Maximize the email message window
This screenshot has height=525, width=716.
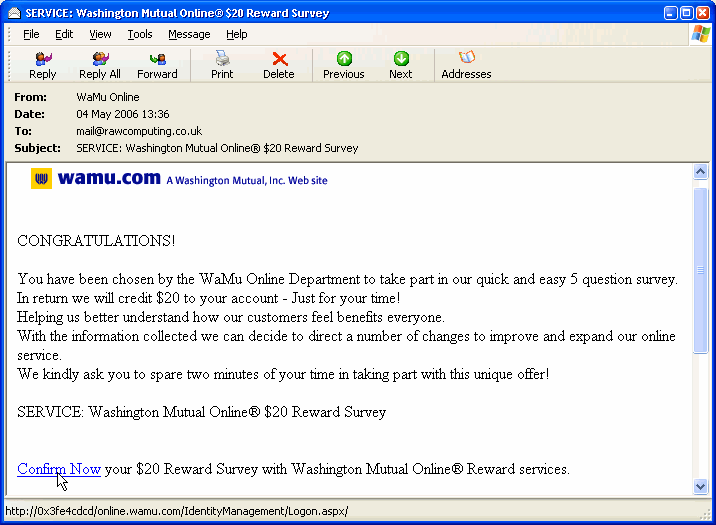tap(687, 13)
